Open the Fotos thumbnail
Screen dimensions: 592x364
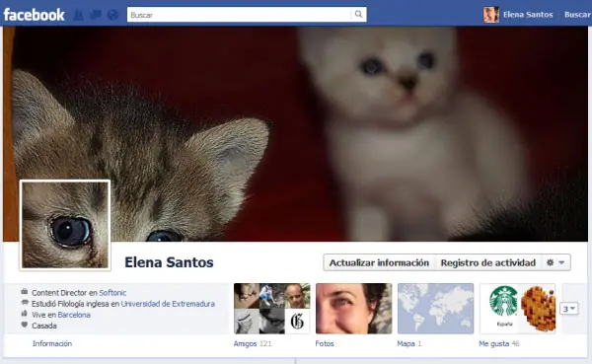[x=354, y=309]
